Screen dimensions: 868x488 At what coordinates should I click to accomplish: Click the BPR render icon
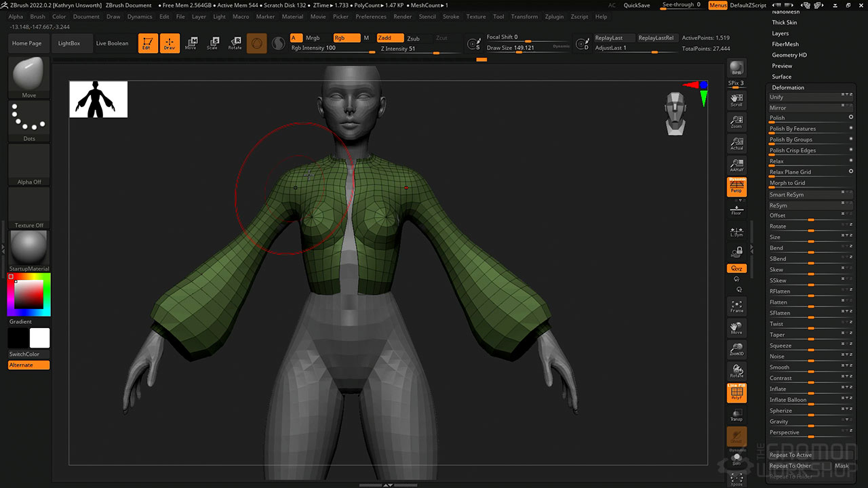click(736, 68)
